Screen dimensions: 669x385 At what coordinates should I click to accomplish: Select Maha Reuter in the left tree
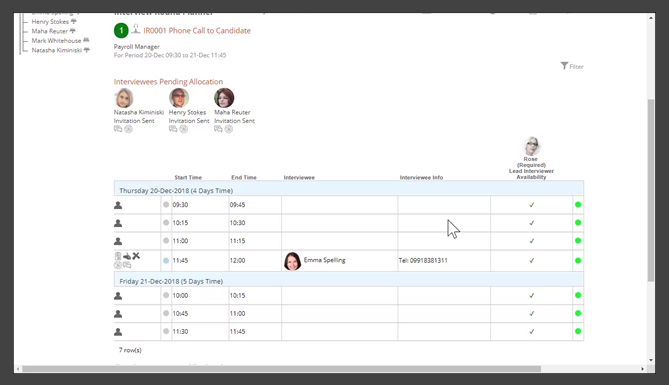point(49,31)
